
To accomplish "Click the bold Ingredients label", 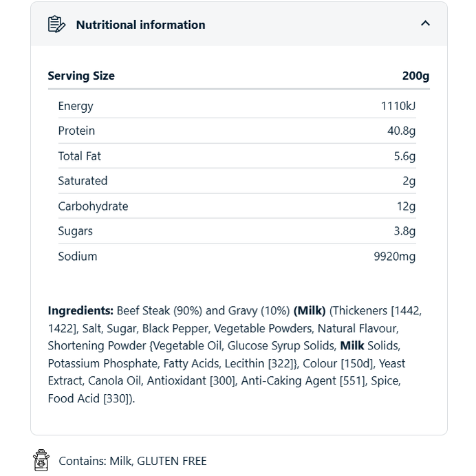I will pyautogui.click(x=80, y=310).
